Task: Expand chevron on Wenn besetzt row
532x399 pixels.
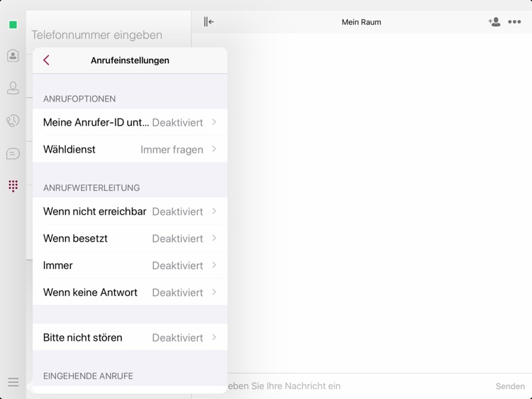Action: (x=214, y=238)
